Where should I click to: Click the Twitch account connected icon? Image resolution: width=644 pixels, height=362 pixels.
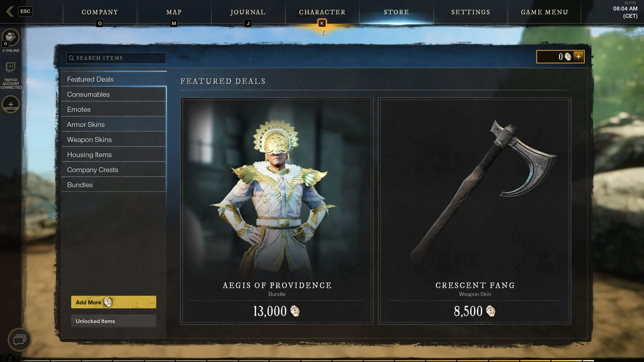point(11,68)
